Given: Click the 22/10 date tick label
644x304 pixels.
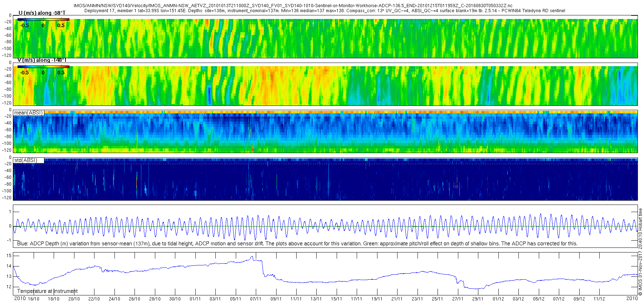Looking at the screenshot, I should tap(94, 299).
